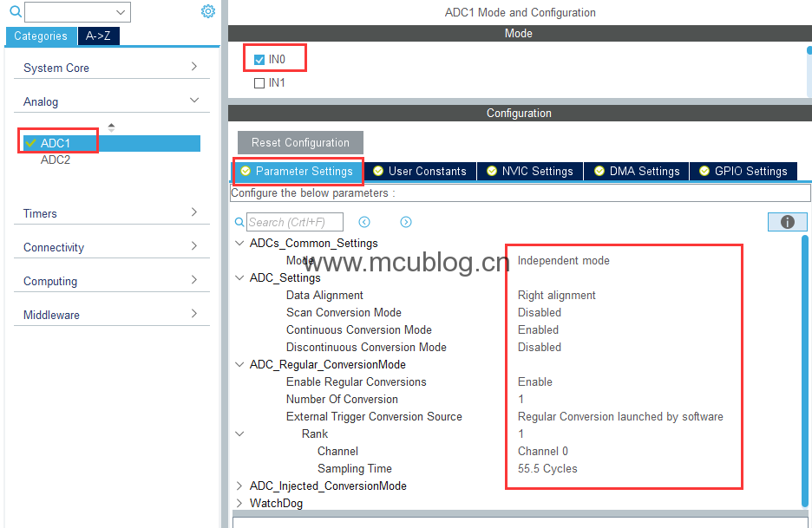This screenshot has height=528, width=812.
Task: Open the User Constants tab
Action: pyautogui.click(x=420, y=172)
